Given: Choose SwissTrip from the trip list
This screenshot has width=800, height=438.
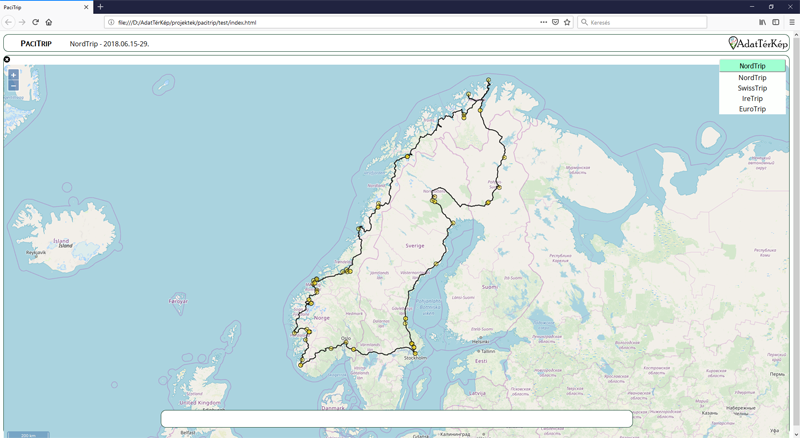Looking at the screenshot, I should (752, 88).
